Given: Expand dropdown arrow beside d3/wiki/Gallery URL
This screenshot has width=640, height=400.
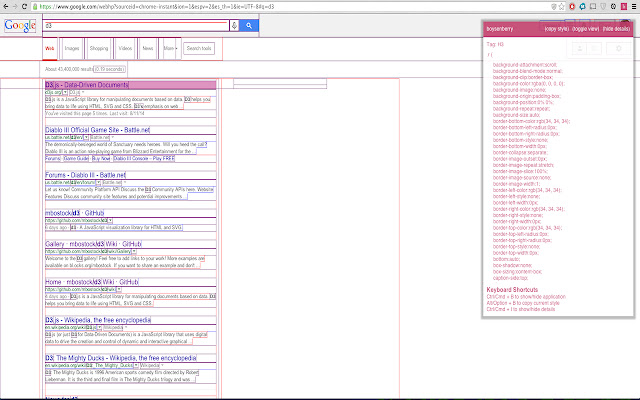Looking at the screenshot, I should (x=134, y=252).
